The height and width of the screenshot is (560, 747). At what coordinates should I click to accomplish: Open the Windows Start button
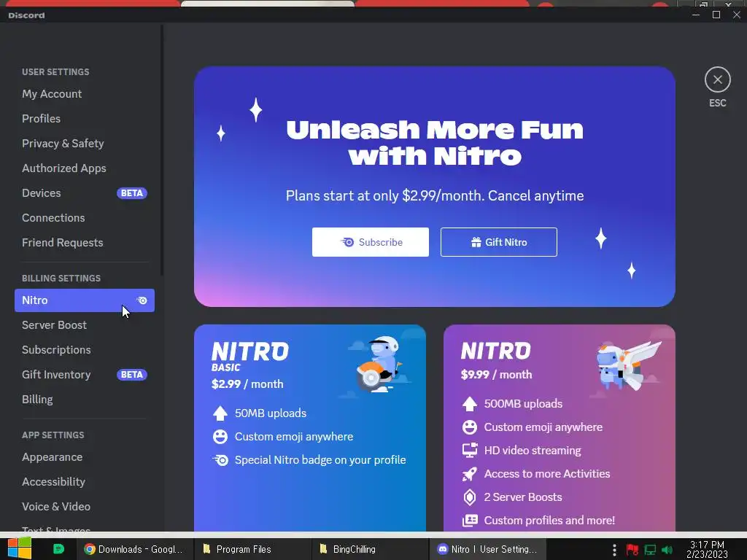(x=19, y=549)
